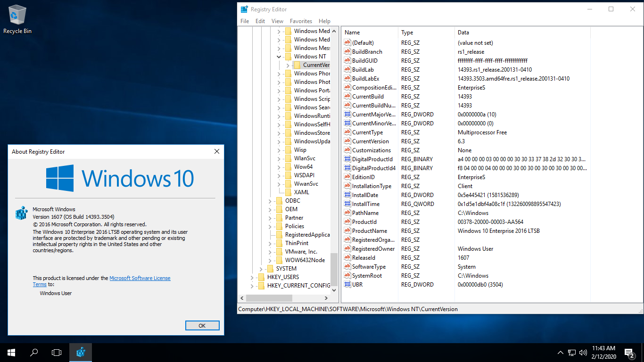Screen dimensions: 644x362
Task: Click the XAML folder icon
Action: point(288,192)
